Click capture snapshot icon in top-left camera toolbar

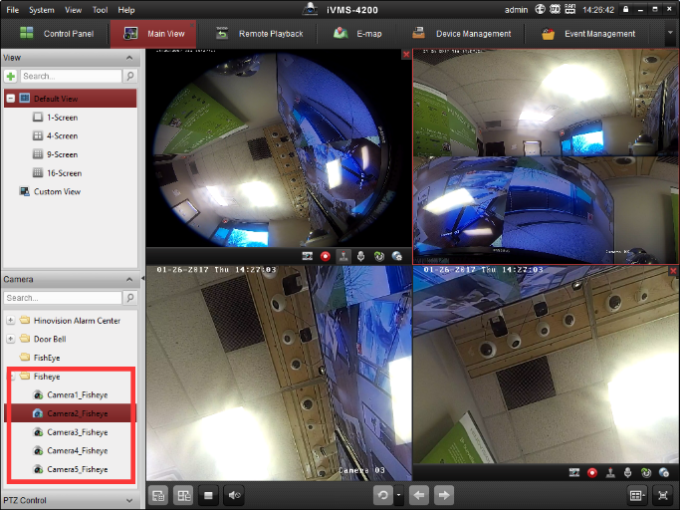[308, 256]
